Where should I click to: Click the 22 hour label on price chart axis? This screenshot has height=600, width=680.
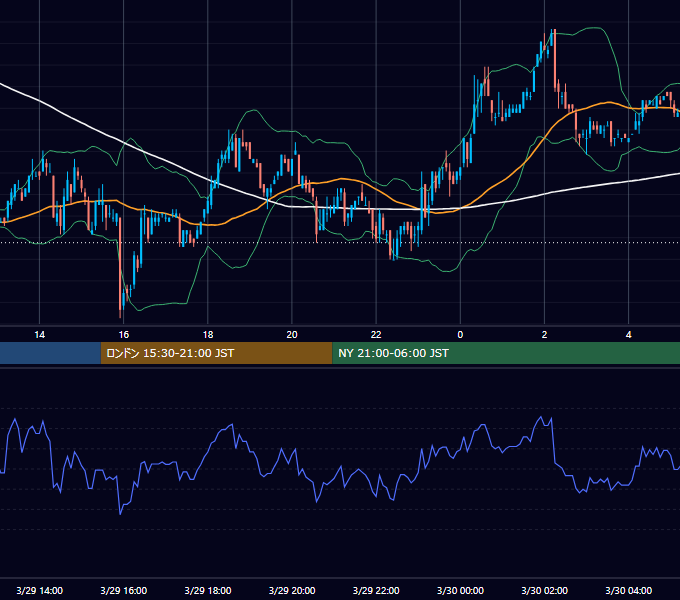click(376, 335)
